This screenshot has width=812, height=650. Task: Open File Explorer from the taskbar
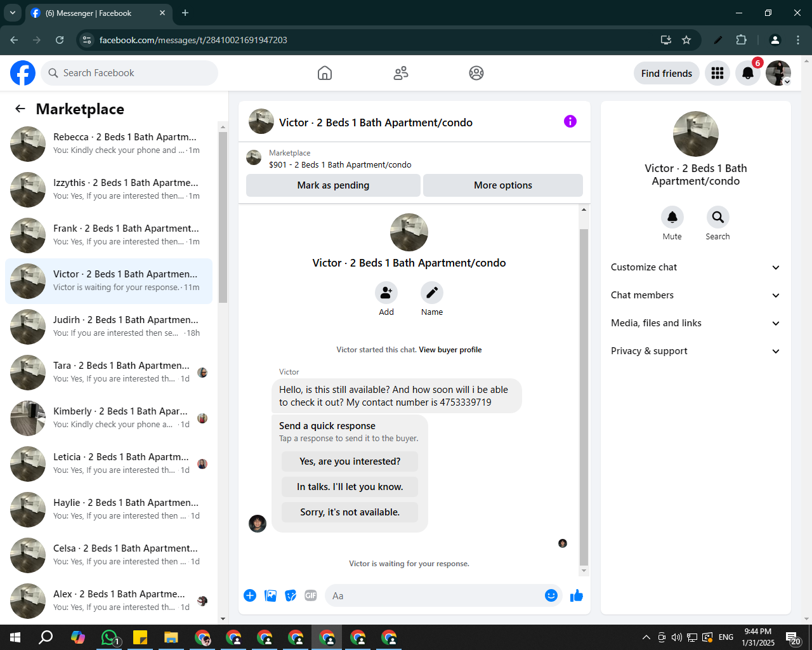[171, 637]
